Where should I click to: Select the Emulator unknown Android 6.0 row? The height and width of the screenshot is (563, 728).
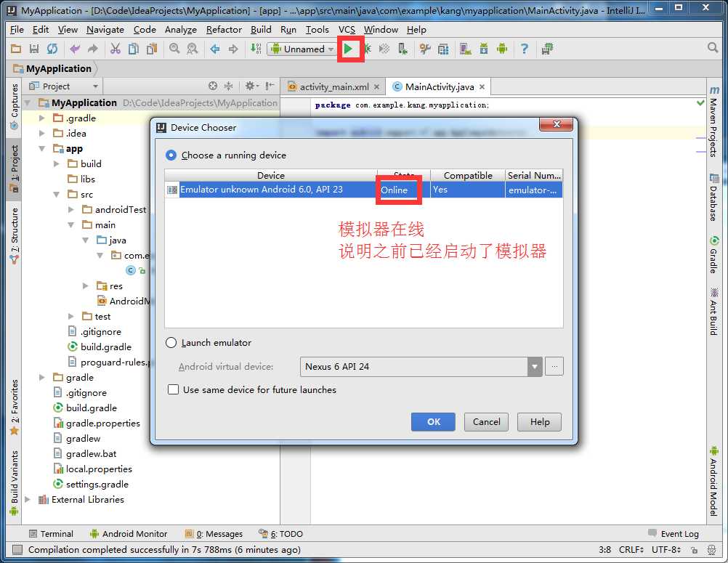coord(363,190)
